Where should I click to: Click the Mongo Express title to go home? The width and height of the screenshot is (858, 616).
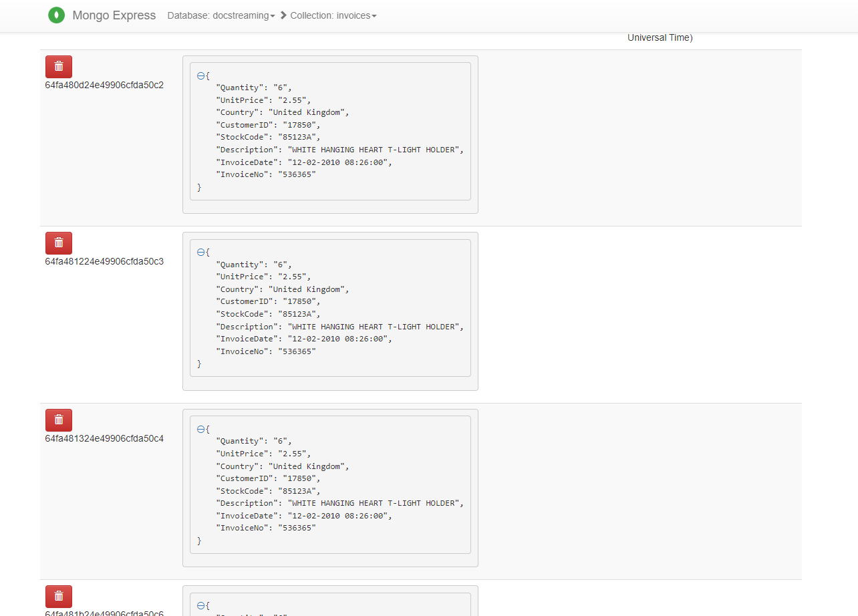(114, 15)
